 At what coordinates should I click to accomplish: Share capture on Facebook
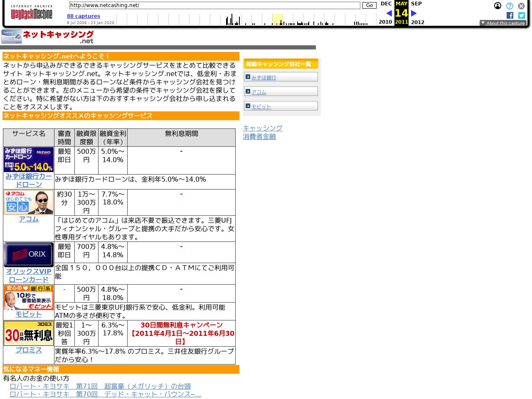pyautogui.click(x=510, y=15)
